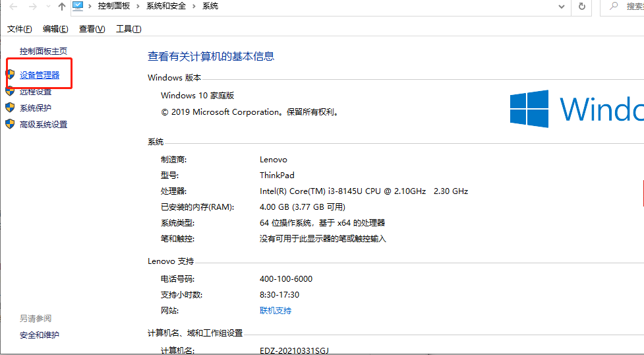644x355 pixels.
Task: Open 设备管理器 link
Action: (x=40, y=75)
